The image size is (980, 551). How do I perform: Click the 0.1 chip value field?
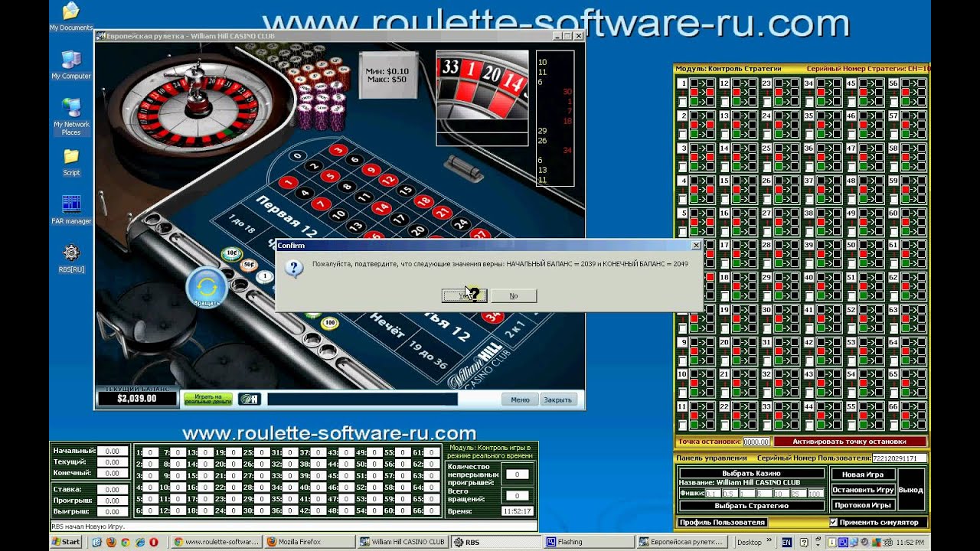[714, 494]
